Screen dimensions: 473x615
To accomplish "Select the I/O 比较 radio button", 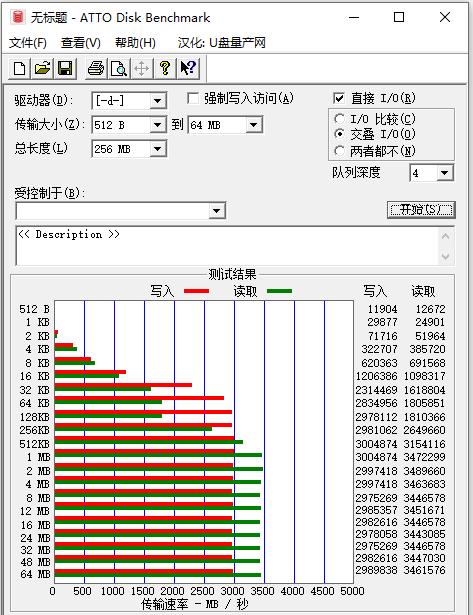I will (x=339, y=119).
